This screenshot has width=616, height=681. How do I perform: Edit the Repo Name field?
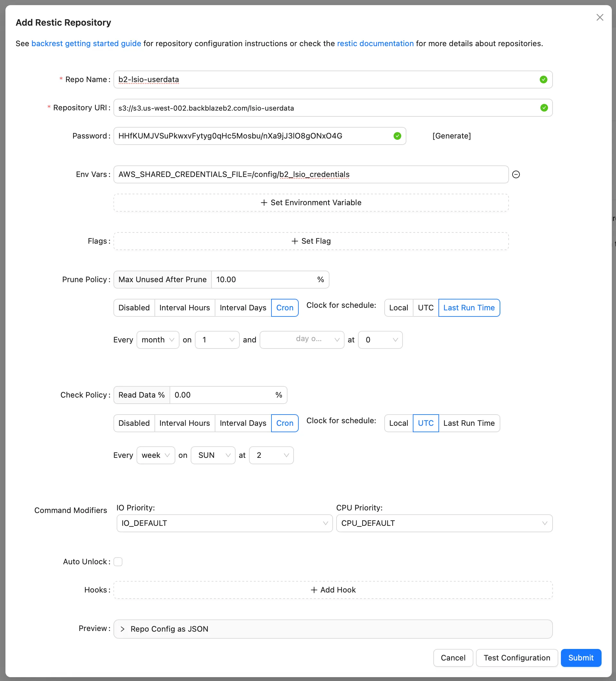coord(333,80)
